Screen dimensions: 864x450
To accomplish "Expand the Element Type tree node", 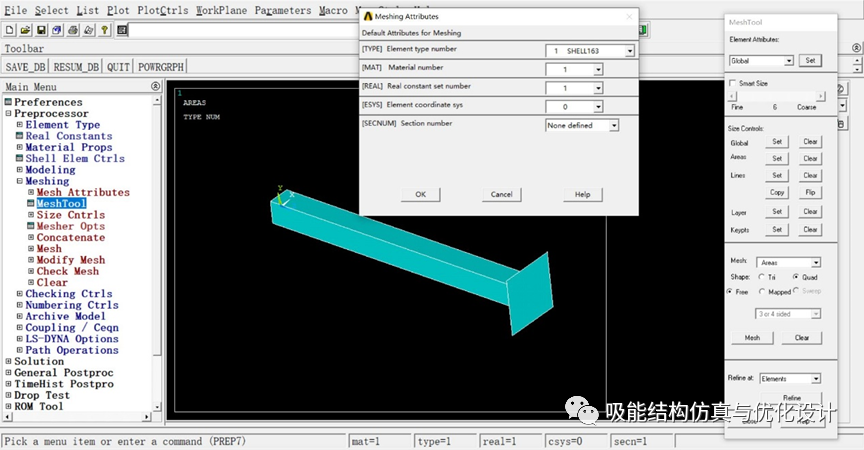I will pyautogui.click(x=19, y=124).
